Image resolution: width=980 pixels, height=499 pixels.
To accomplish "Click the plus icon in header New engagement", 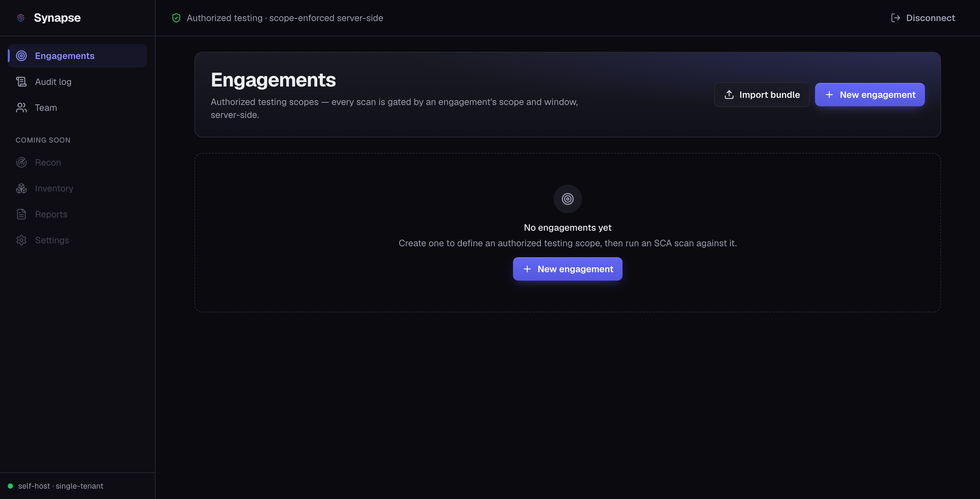I will tap(829, 95).
